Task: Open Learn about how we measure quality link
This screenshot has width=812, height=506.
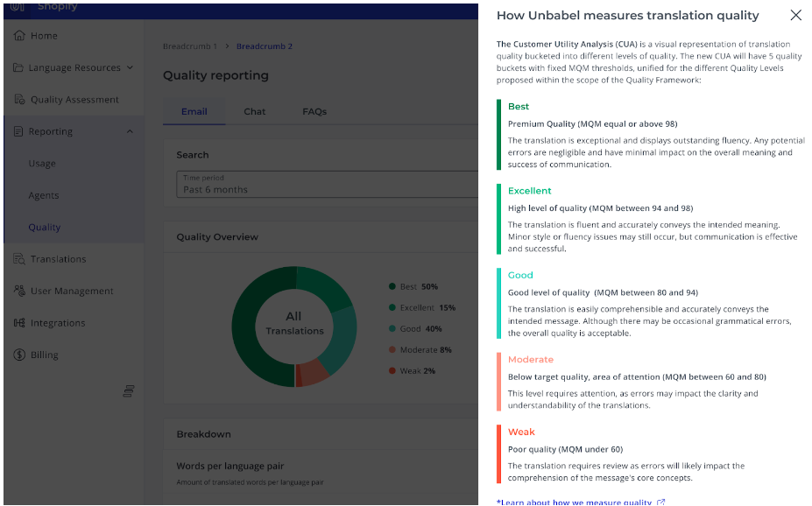Action: click(574, 502)
